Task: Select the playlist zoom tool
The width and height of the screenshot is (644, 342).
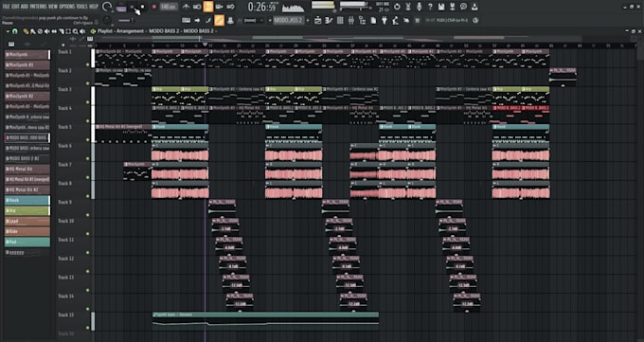Action: point(75,31)
